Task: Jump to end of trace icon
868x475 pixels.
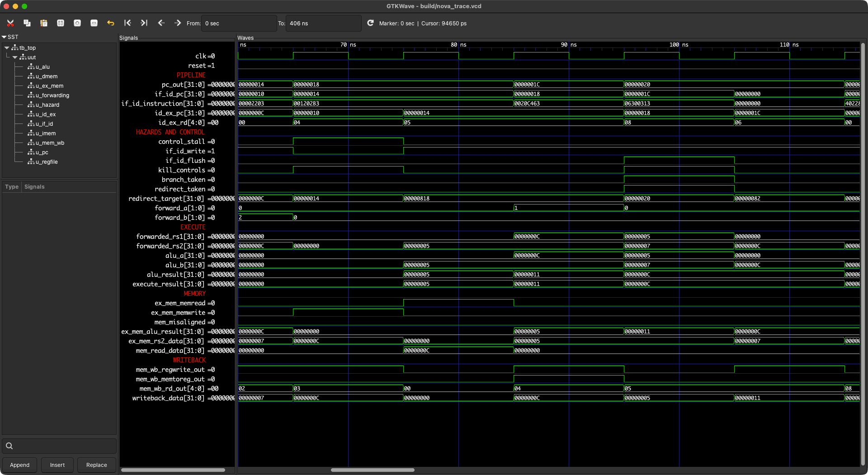Action: coord(144,23)
